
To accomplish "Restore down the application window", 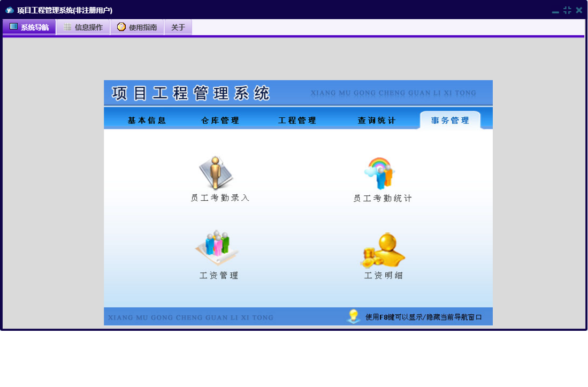I will [567, 10].
